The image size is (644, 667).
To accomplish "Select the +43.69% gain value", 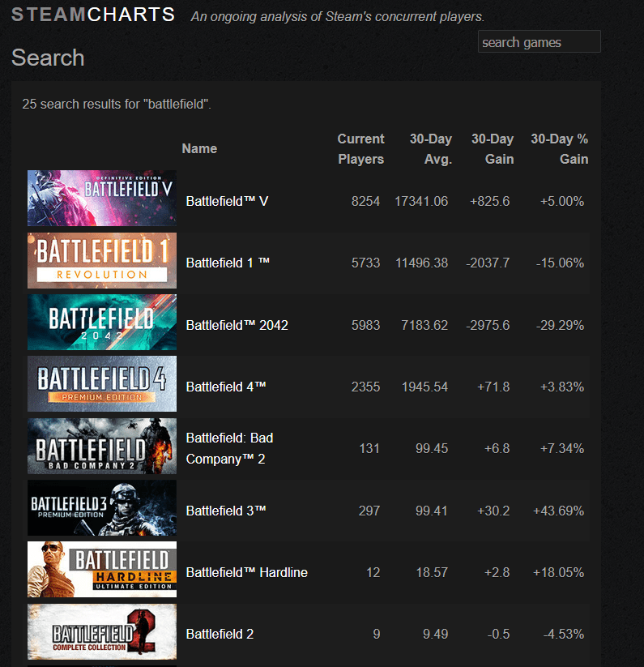I will pos(559,511).
